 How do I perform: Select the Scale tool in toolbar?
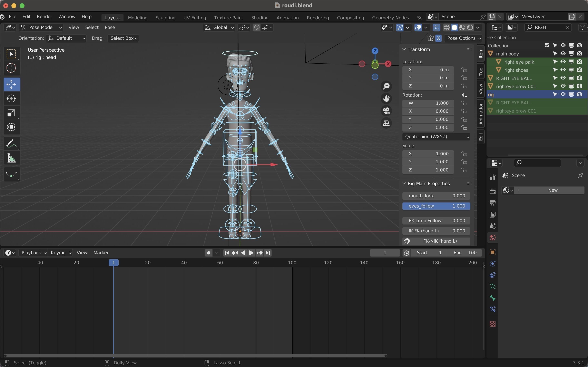click(x=11, y=113)
